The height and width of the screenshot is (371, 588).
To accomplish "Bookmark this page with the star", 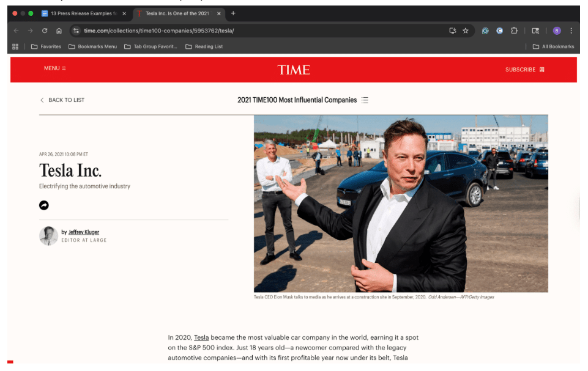I will 466,31.
